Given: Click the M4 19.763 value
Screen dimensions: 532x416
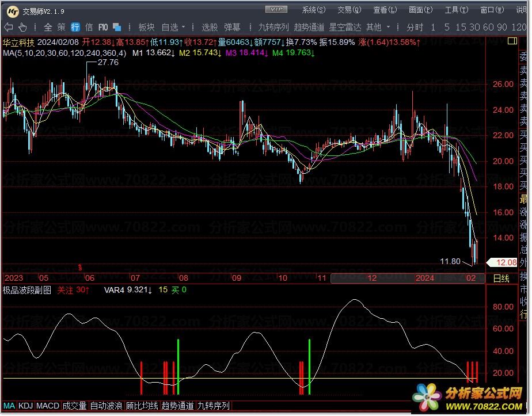Looking at the screenshot, I should pos(293,53).
